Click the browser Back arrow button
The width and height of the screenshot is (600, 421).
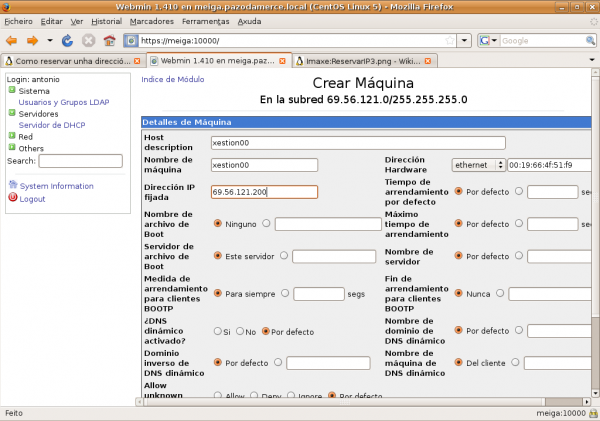coord(13,41)
